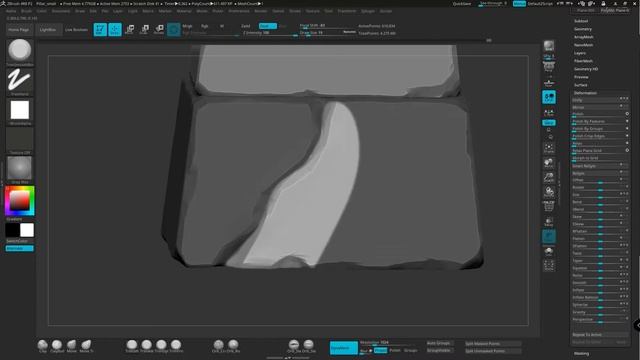Toggle the Rgb paint mode
The width and height of the screenshot is (640, 360).
[204, 26]
